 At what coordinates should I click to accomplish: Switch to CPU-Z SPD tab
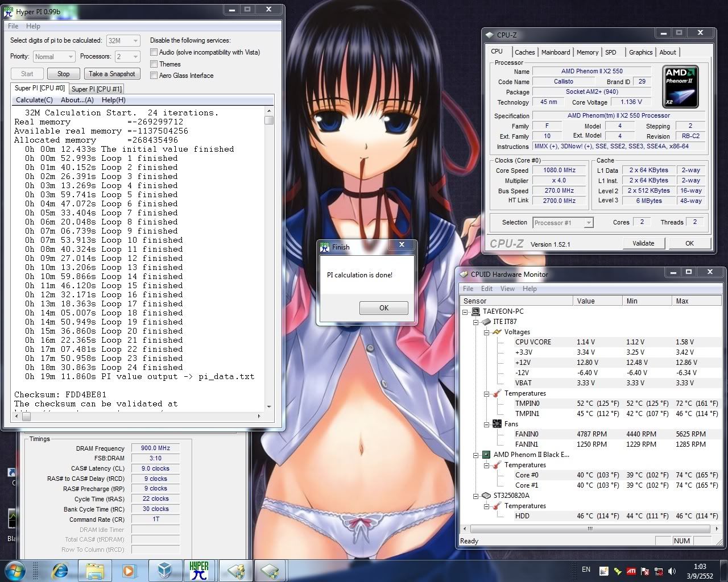click(611, 52)
